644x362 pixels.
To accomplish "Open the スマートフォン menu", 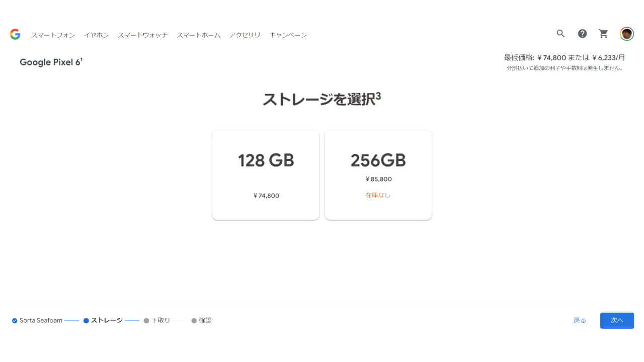I will click(53, 35).
